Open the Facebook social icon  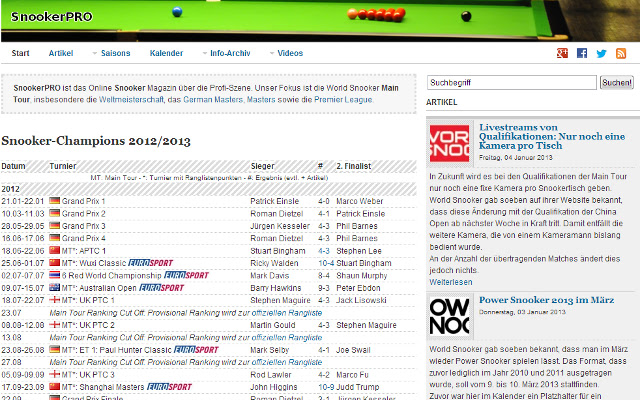tap(582, 53)
